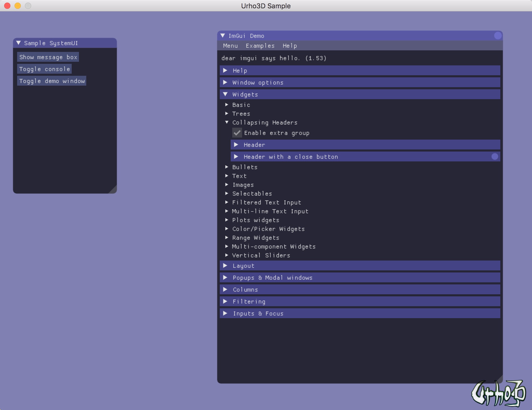Collapse the Sample SystemUI window triangle
The width and height of the screenshot is (532, 410).
click(18, 43)
